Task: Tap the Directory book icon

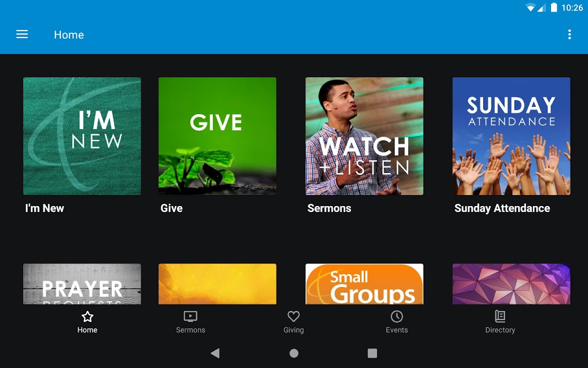Action: 500,316
